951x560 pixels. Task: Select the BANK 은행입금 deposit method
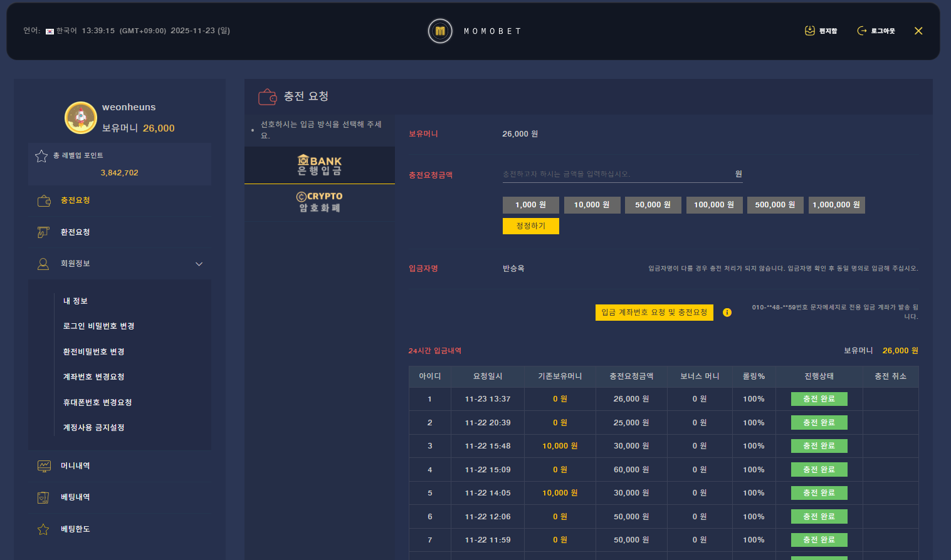[320, 165]
